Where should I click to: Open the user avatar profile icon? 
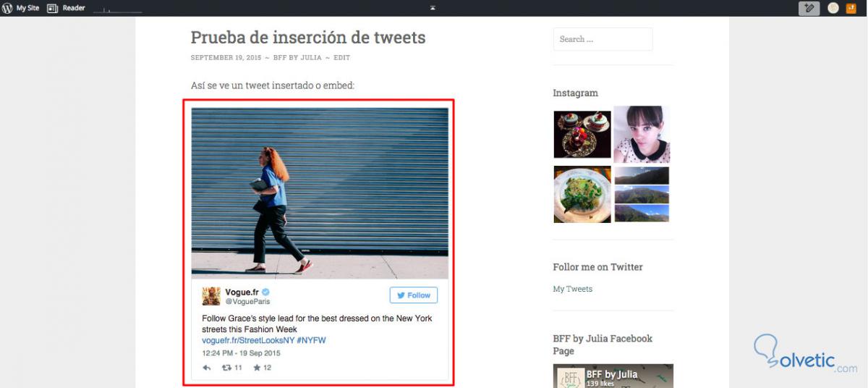click(x=833, y=9)
